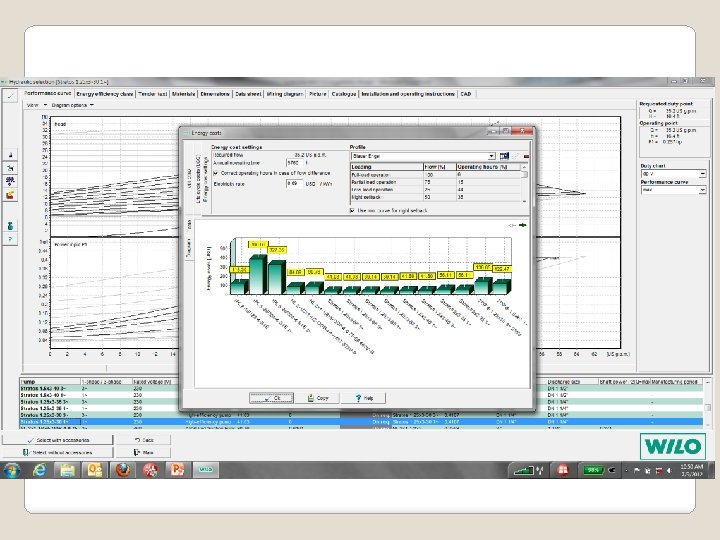Click the help question mark sidebar icon
This screenshot has width=720, height=540.
click(x=10, y=239)
